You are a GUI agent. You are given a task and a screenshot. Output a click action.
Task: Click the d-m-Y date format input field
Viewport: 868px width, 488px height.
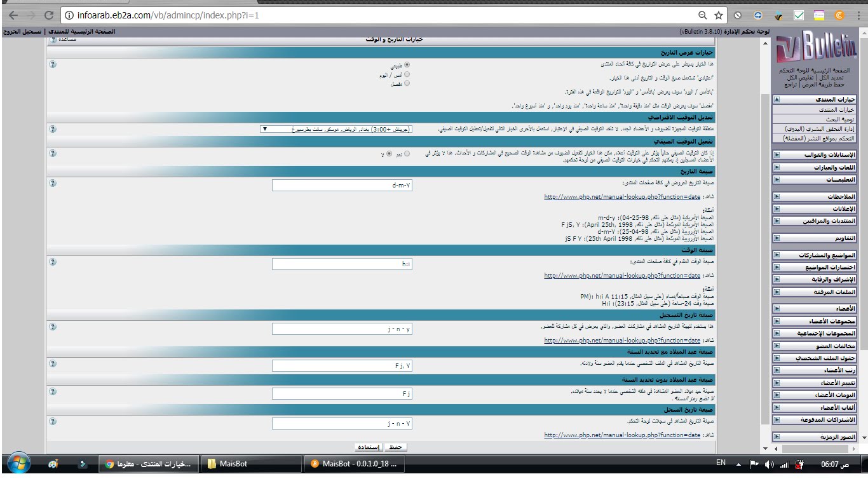[342, 185]
